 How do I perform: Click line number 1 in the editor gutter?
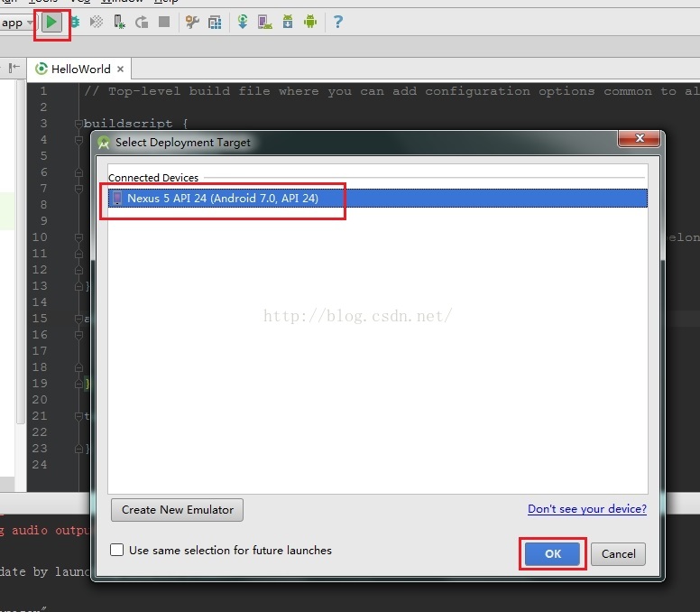point(43,91)
